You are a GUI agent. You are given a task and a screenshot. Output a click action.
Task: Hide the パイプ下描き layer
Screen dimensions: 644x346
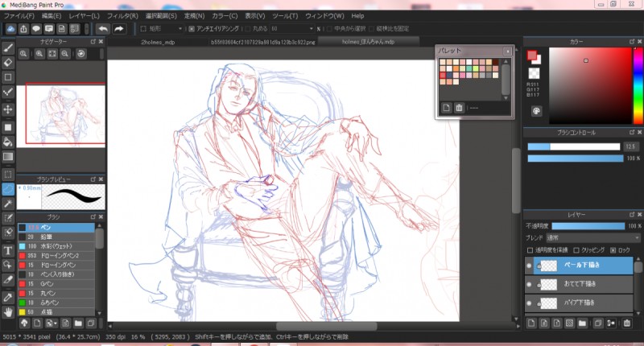coord(529,303)
